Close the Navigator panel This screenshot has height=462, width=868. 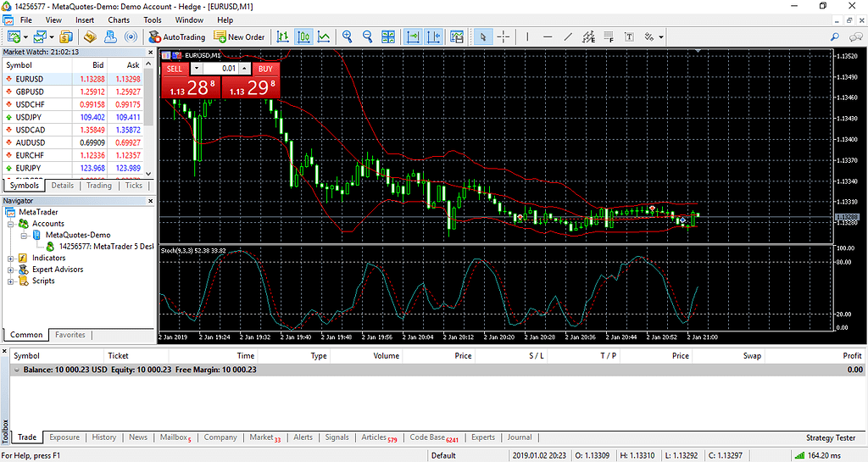click(x=150, y=201)
